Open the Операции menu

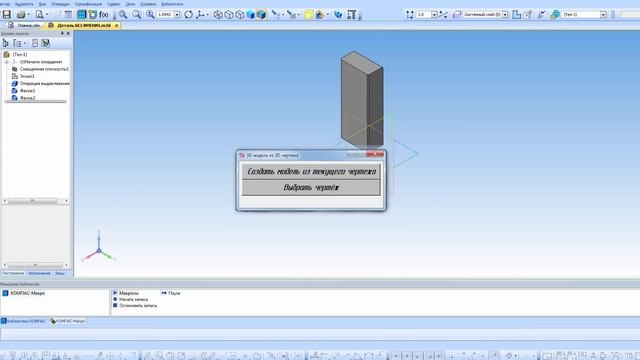click(60, 4)
